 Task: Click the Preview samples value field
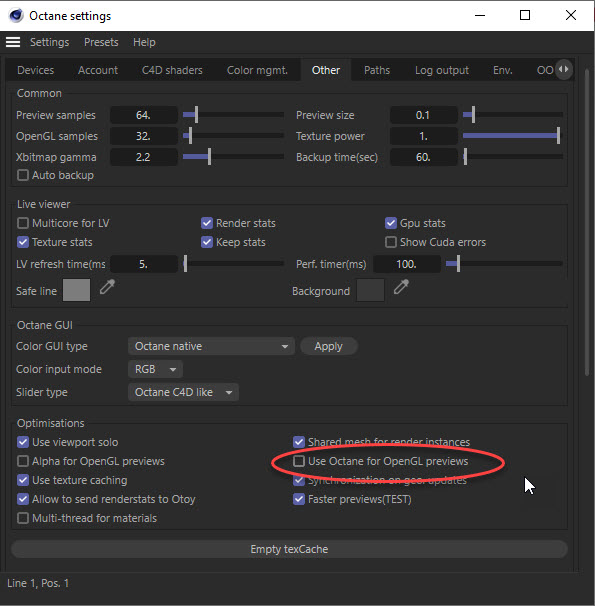144,115
